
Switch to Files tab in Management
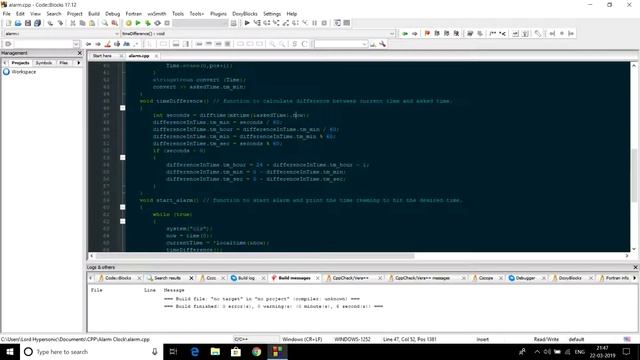[64, 63]
